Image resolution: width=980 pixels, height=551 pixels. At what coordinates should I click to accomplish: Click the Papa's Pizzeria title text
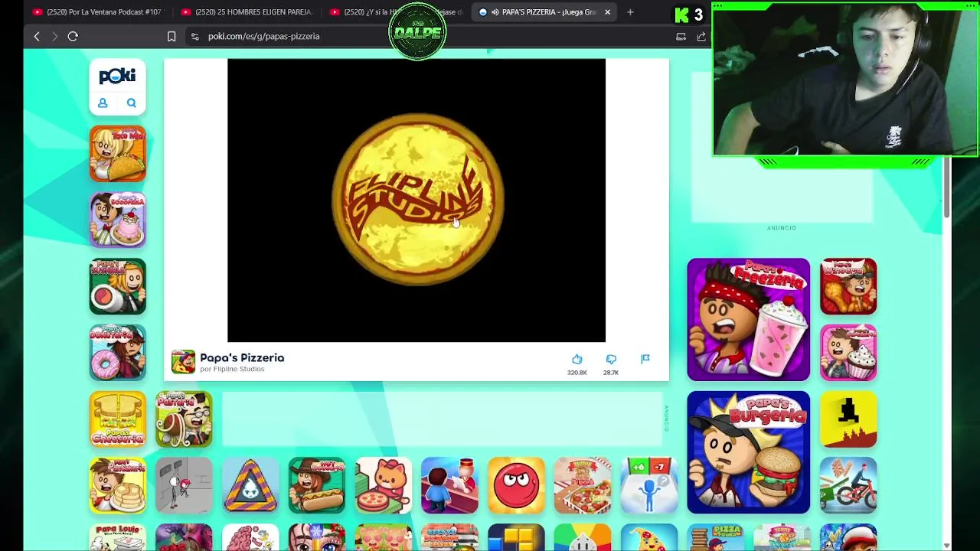click(x=242, y=357)
